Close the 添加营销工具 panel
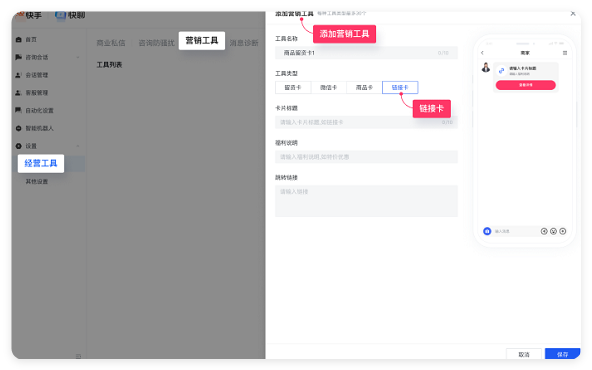 pos(573,14)
